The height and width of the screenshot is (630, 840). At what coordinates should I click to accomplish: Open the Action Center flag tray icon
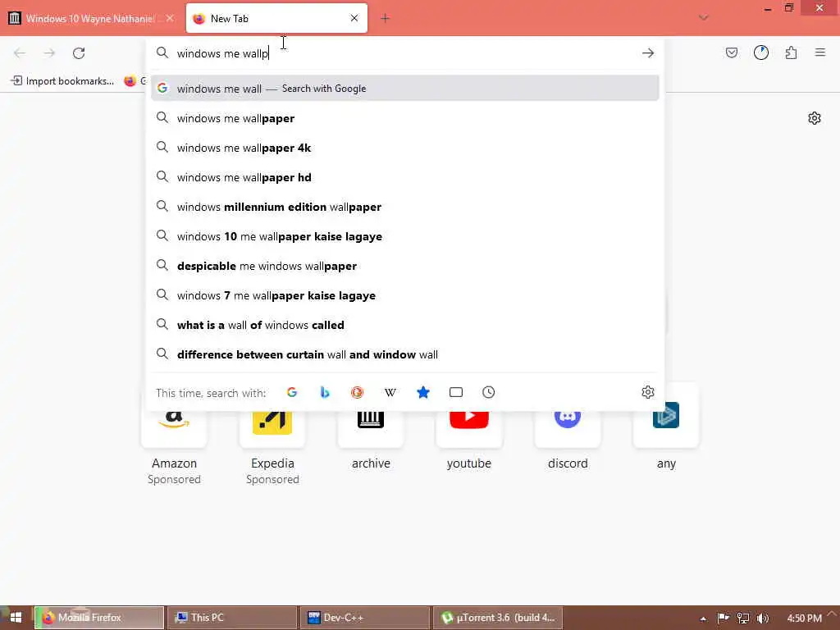pos(724,618)
